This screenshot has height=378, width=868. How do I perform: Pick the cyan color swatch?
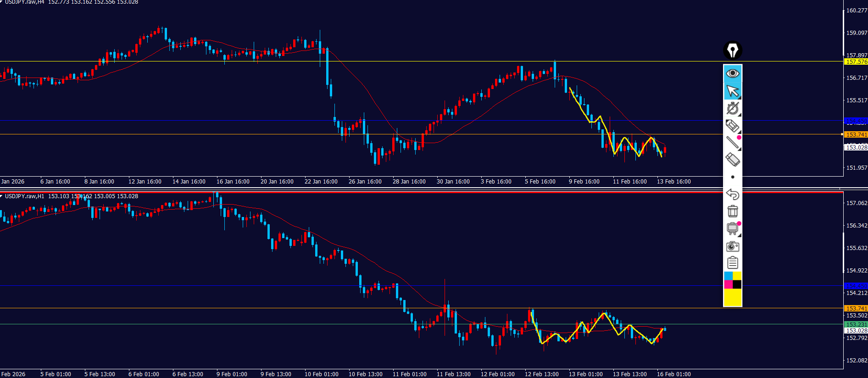[728, 276]
